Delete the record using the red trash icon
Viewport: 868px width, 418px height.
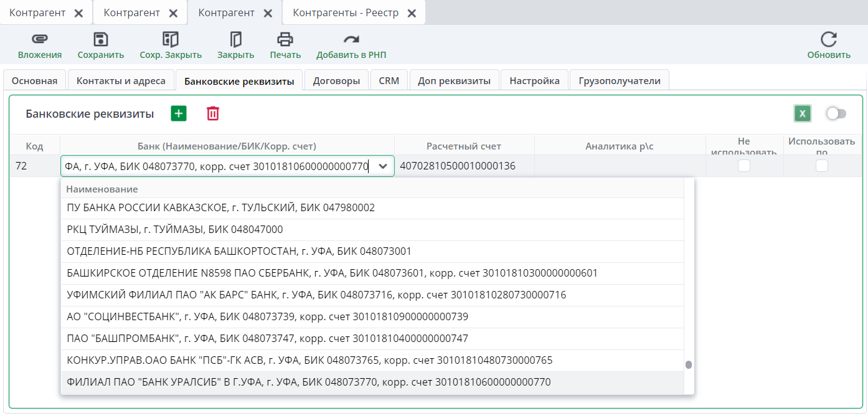click(213, 113)
